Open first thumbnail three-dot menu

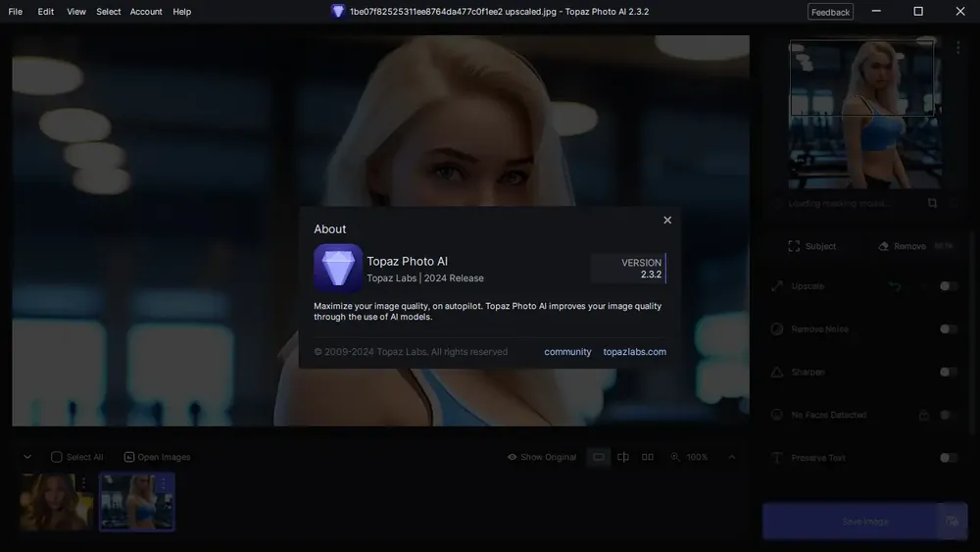pyautogui.click(x=83, y=482)
